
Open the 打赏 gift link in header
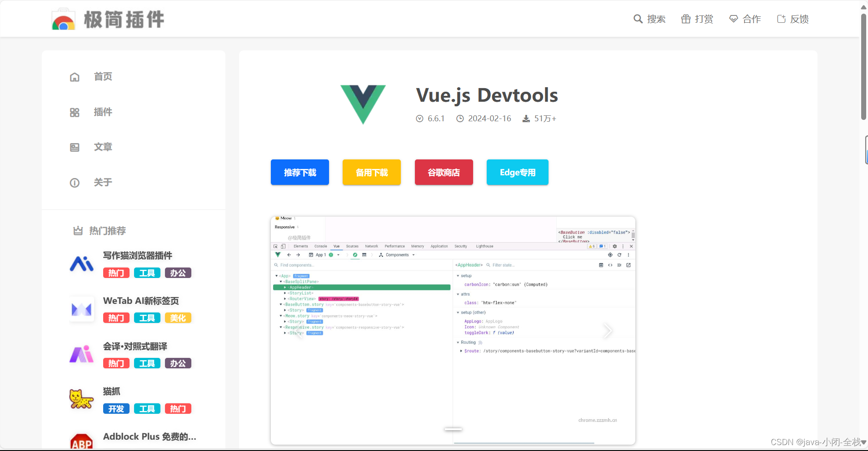pyautogui.click(x=697, y=19)
